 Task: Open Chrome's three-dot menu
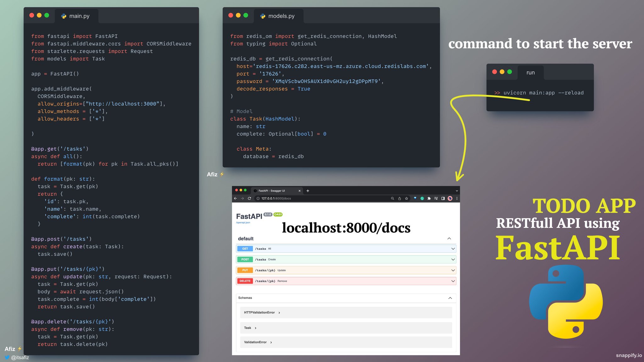coord(457,198)
